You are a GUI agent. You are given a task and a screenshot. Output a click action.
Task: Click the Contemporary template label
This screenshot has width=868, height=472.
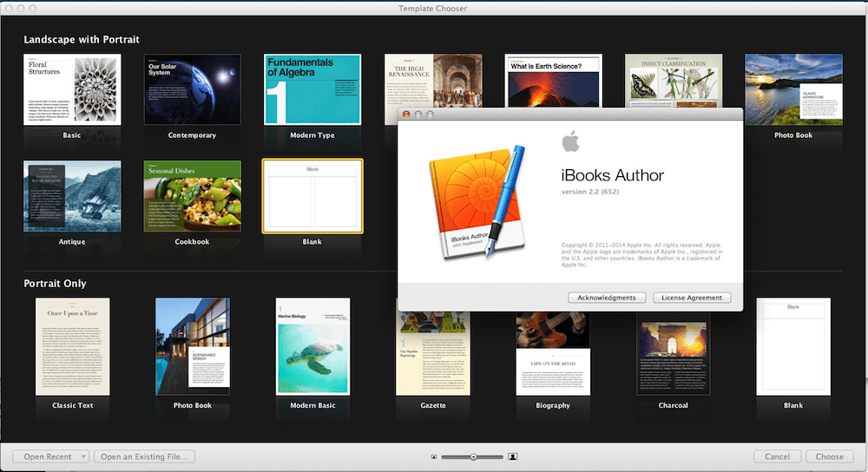(192, 135)
